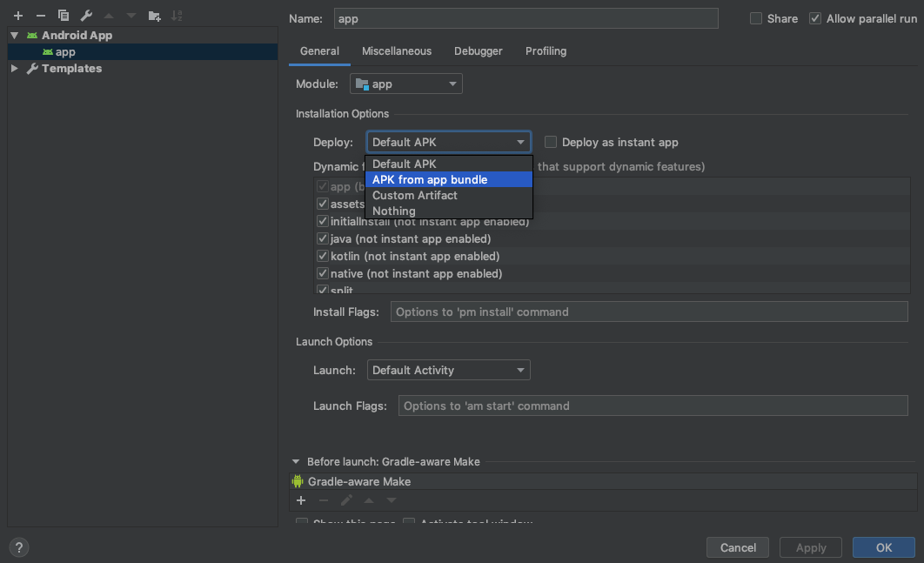Open edit templates wrench icon

[85, 16]
